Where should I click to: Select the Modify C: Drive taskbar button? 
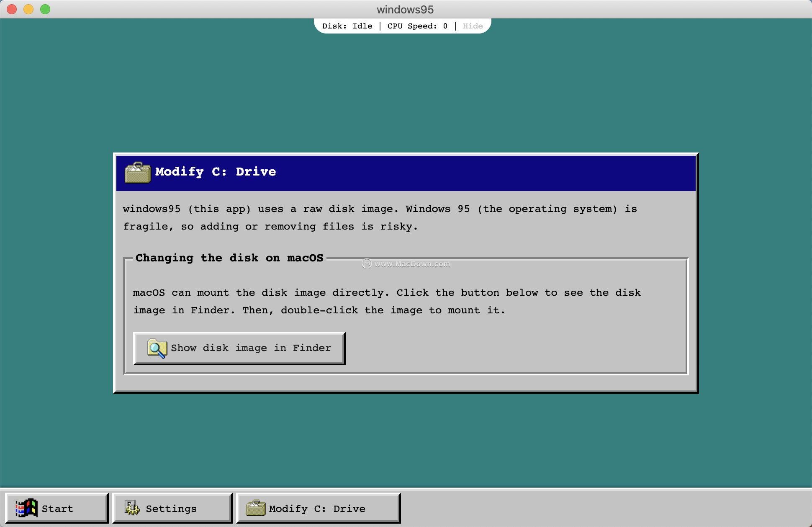[x=318, y=508]
